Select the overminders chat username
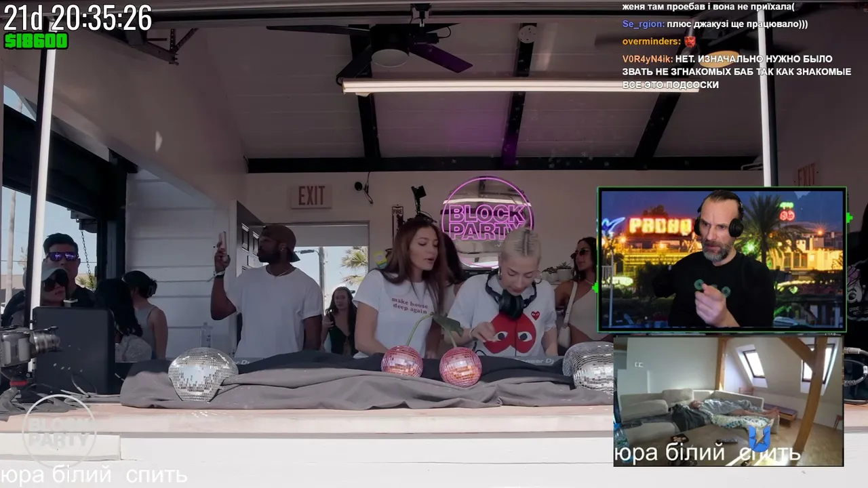The width and height of the screenshot is (868, 488). (x=651, y=41)
